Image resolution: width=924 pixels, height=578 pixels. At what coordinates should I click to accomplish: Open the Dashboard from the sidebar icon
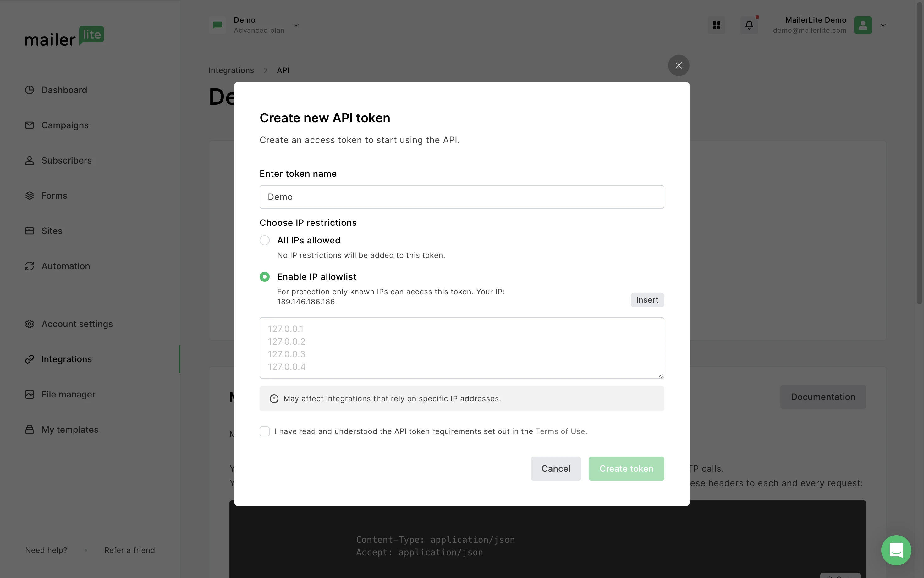point(30,90)
